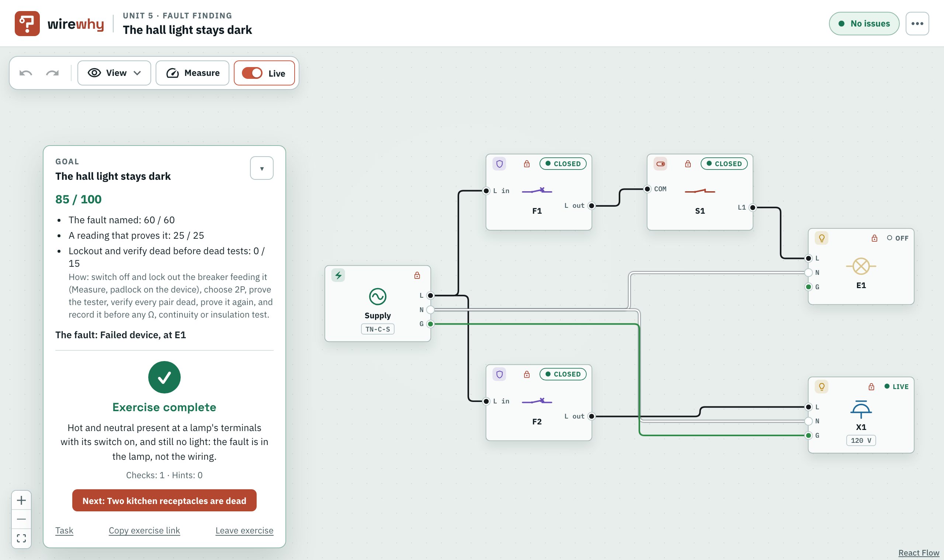Click the padlock on the Supply node
This screenshot has width=944, height=560.
coord(417,276)
